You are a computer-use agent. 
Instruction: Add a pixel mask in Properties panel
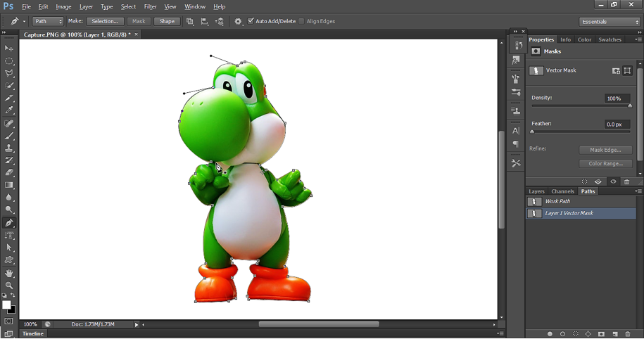click(x=616, y=70)
